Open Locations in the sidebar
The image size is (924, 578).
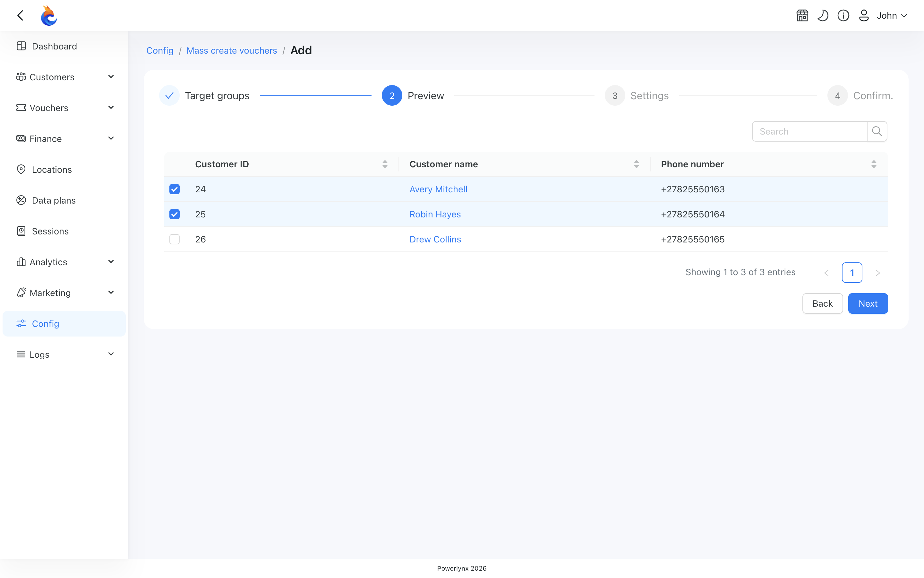pyautogui.click(x=64, y=170)
